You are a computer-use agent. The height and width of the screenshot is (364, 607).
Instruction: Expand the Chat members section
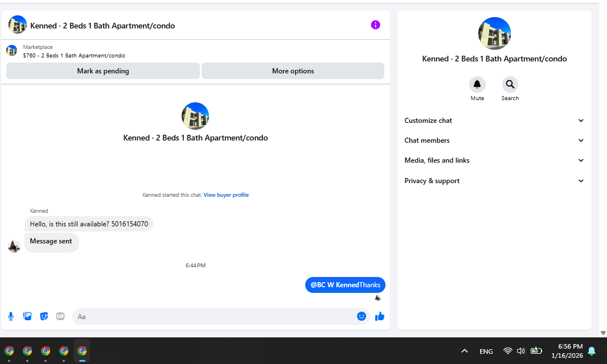[494, 140]
